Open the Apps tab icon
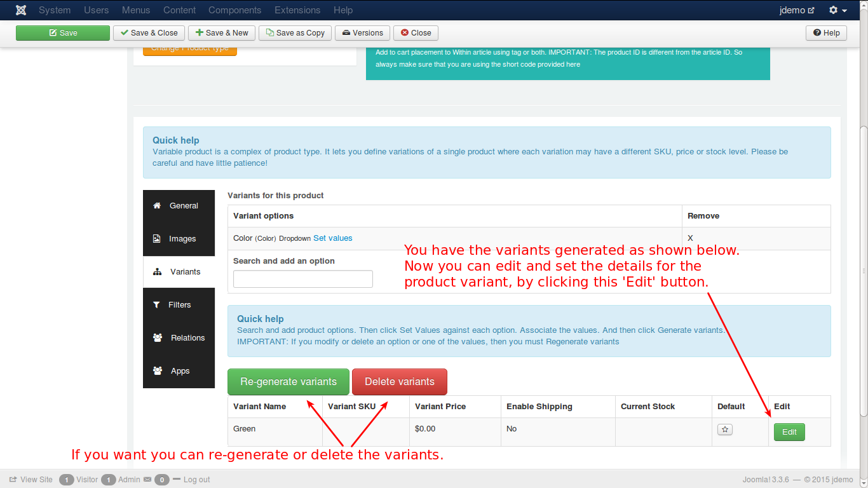The image size is (868, 488). 157,371
